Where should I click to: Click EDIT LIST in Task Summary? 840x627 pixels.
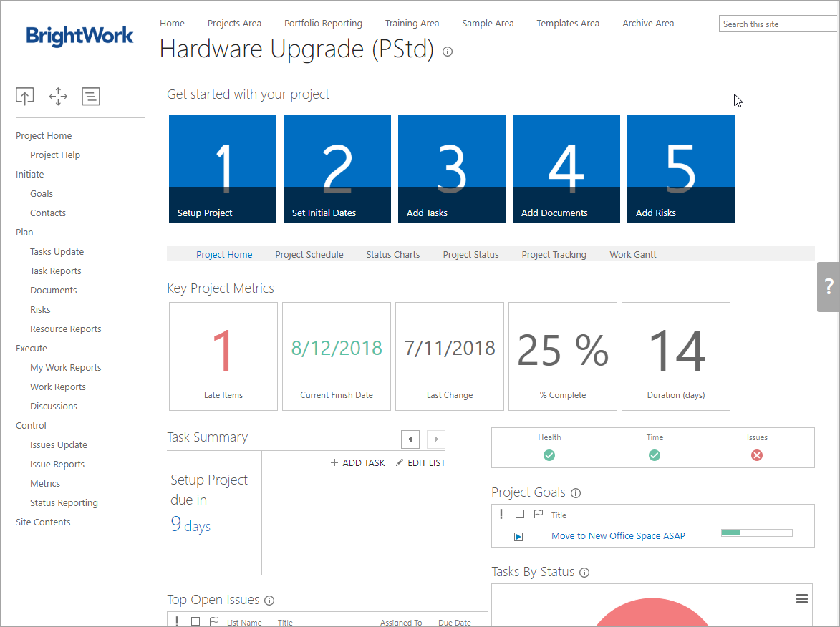[x=420, y=462]
